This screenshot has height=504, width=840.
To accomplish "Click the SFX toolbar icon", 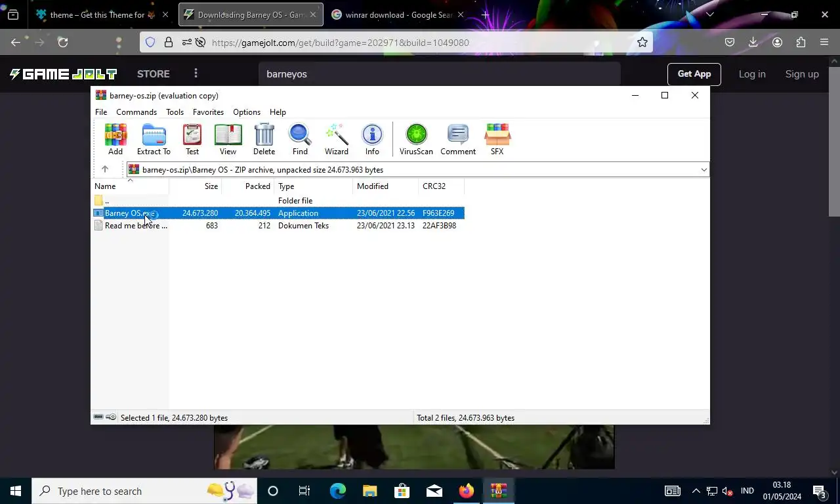I will pos(497,139).
